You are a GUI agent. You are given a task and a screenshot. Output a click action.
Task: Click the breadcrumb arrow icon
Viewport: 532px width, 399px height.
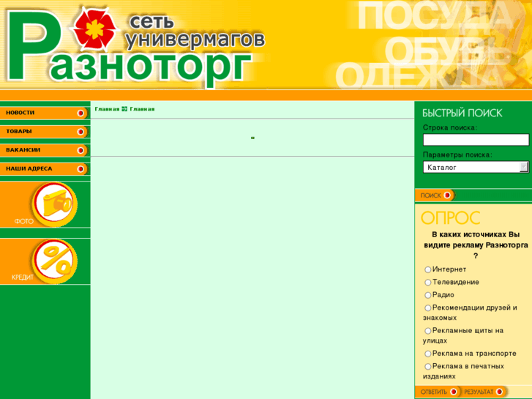pos(124,109)
